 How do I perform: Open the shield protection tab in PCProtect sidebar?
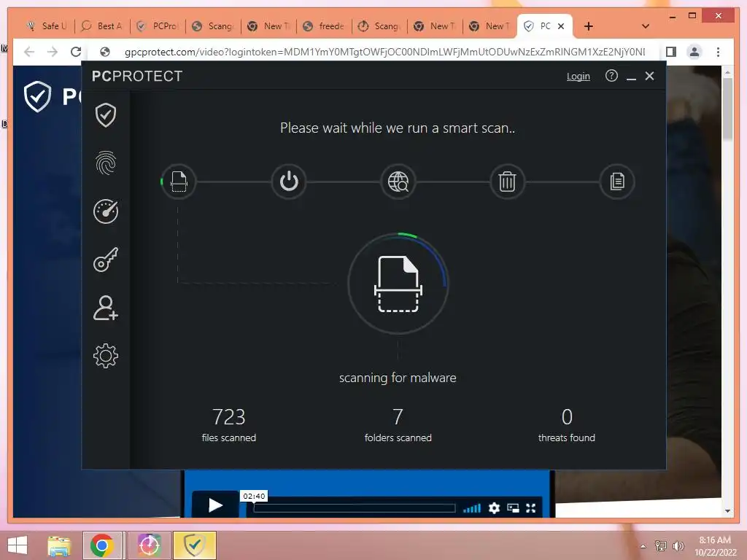(x=105, y=114)
